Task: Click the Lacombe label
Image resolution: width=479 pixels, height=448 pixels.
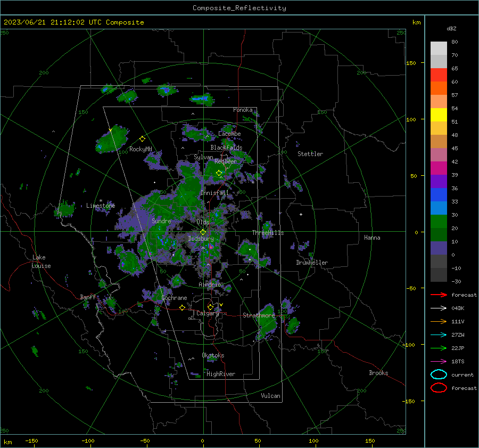Action: click(229, 134)
